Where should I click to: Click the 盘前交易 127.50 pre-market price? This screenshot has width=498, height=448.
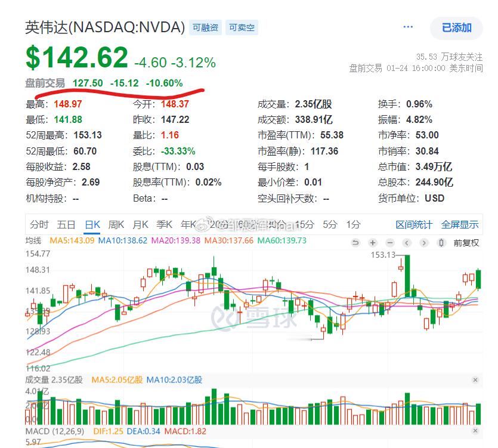(88, 84)
